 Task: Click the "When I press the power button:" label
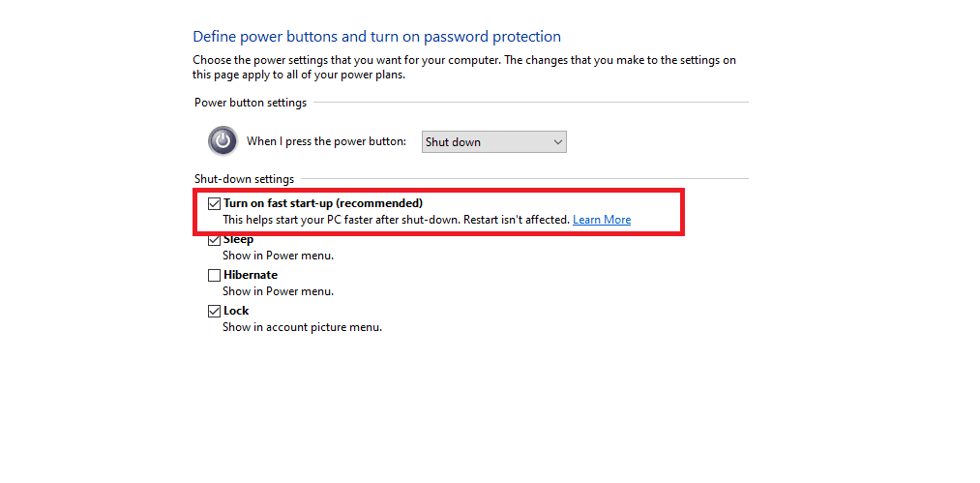click(326, 141)
